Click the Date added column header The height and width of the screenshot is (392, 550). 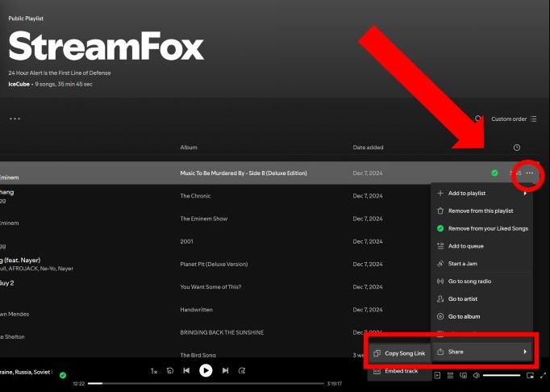click(368, 148)
